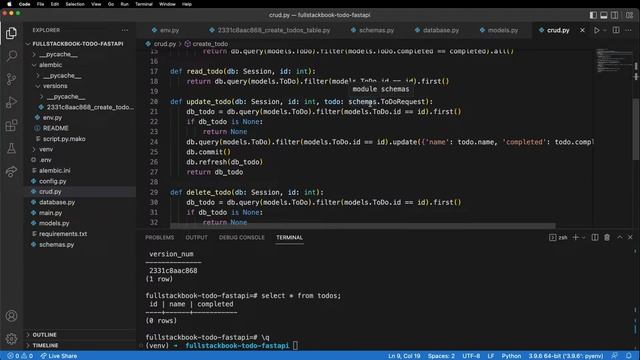Collapse the versions folder
The image size is (640, 360).
pos(55,86)
